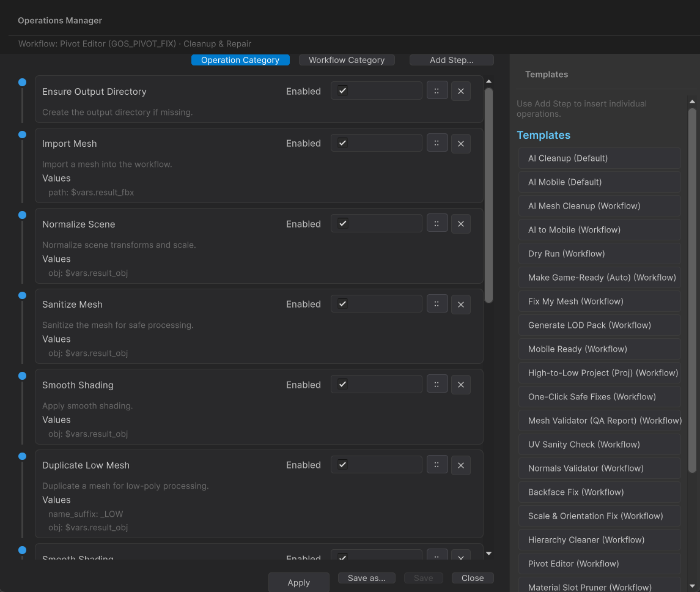The width and height of the screenshot is (700, 592).
Task: Click the Templates panel scroll-up arrow
Action: (692, 102)
